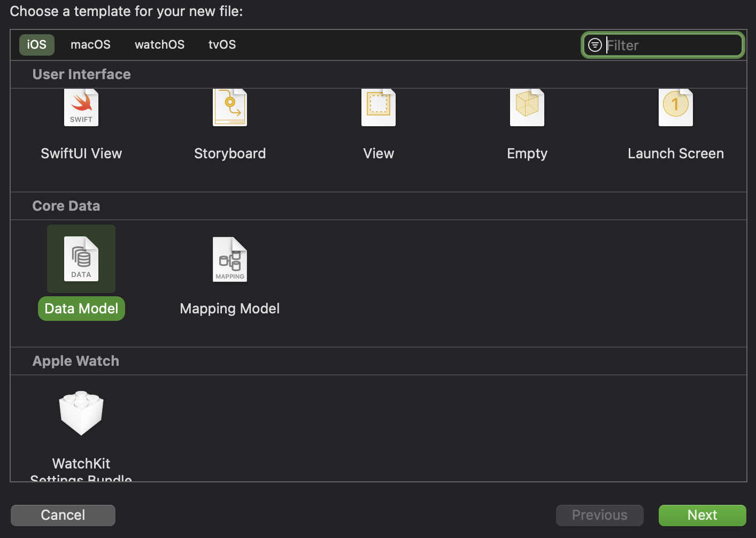Click the Mapping Model label
Image resolution: width=756 pixels, height=538 pixels.
[230, 309]
